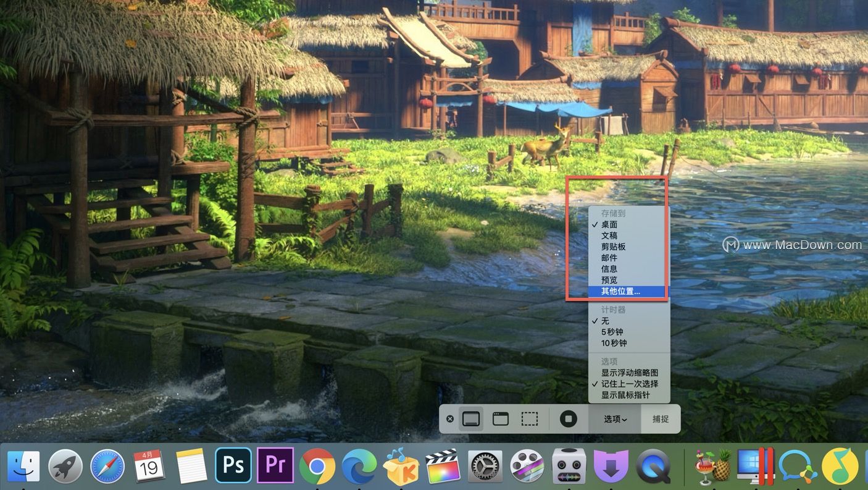Open the Notes app in Dock
The image size is (868, 490).
[191, 466]
